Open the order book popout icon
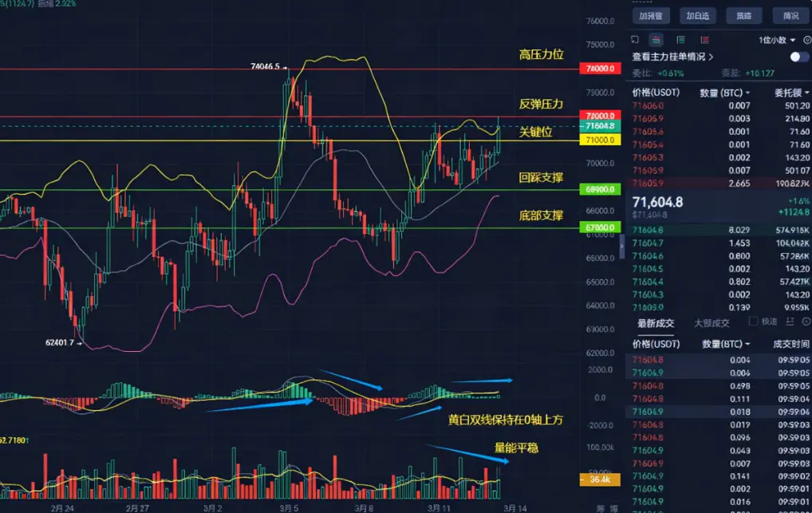 635,40
